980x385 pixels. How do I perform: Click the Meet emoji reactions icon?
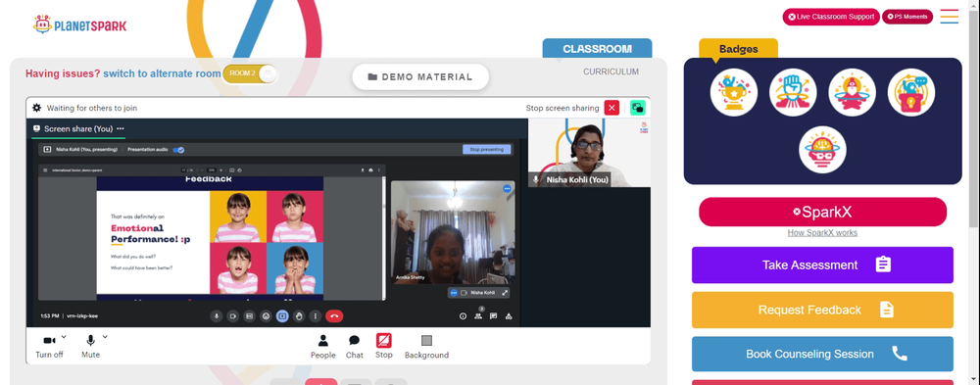pos(266,316)
